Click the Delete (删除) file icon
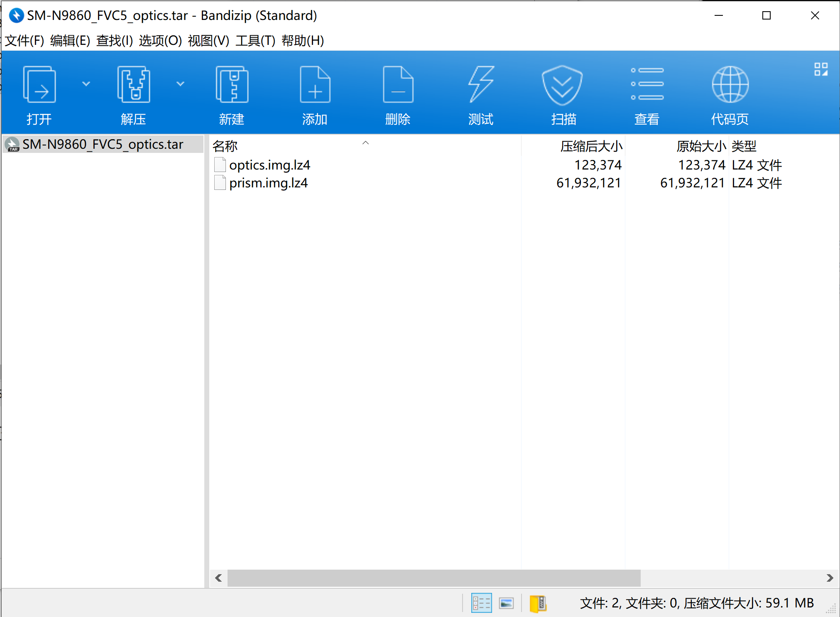Screen dimensions: 840x617 [398, 84]
